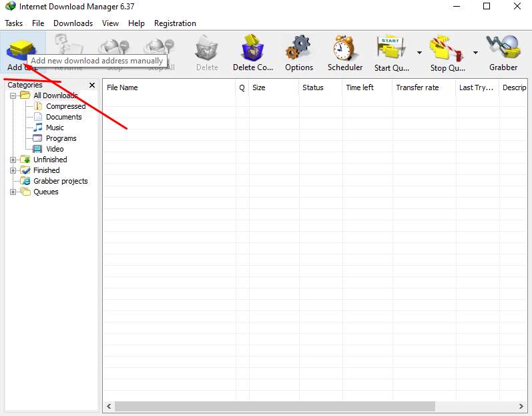Open the Tasks menu
532x416 pixels.
coord(13,23)
